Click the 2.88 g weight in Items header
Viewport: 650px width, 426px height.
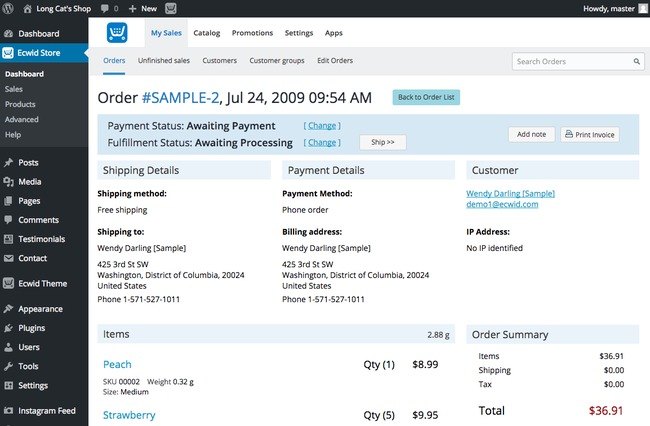point(438,334)
